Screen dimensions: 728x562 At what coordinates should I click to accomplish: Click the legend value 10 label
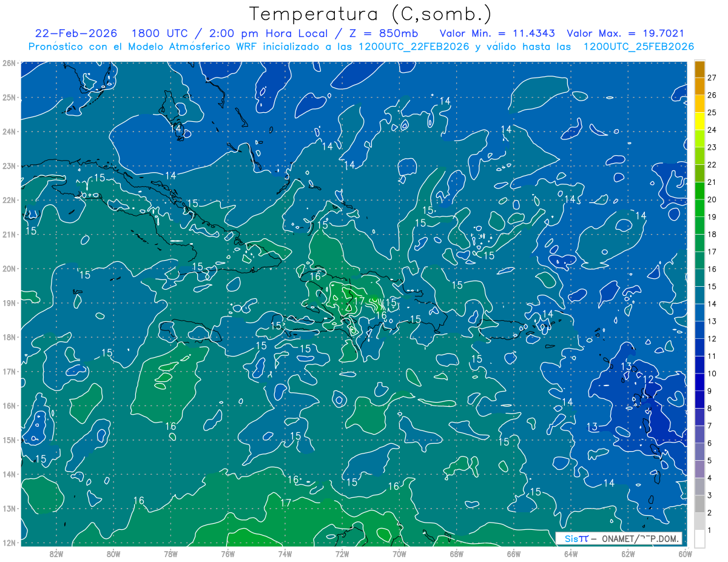712,373
